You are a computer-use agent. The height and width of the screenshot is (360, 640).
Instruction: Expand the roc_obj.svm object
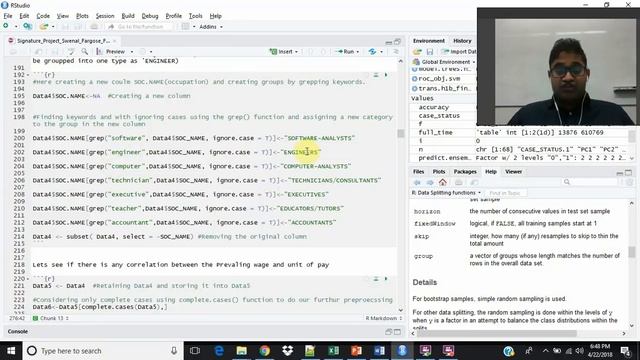click(x=415, y=79)
